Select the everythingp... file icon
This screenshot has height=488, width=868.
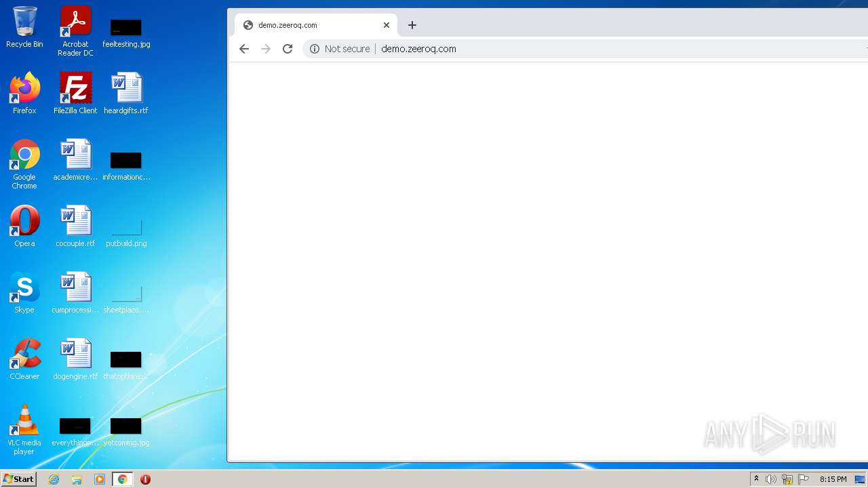click(x=75, y=431)
